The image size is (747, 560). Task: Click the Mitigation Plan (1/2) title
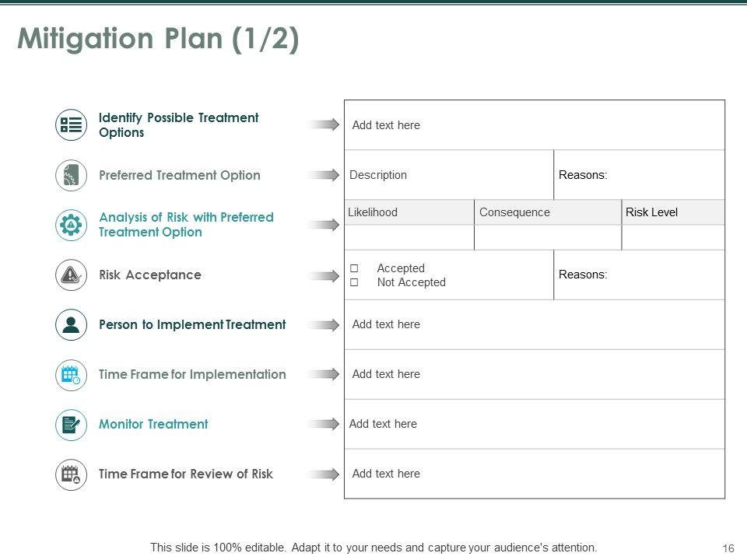click(x=158, y=40)
